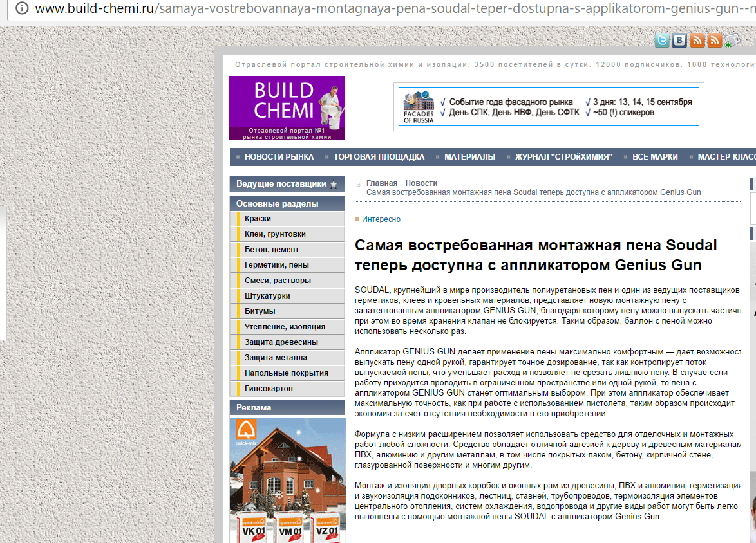This screenshot has height=543, width=756.
Task: Click the Build Chemi logo
Action: click(287, 108)
